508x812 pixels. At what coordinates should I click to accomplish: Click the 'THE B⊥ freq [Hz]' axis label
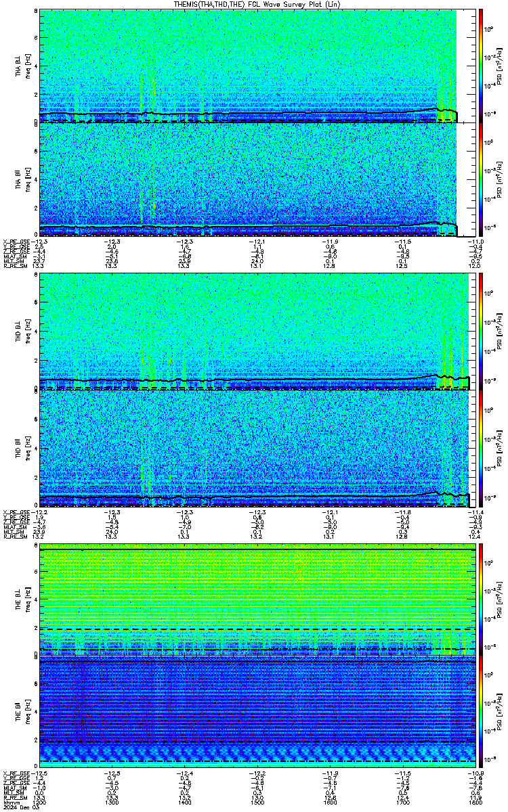[22, 599]
